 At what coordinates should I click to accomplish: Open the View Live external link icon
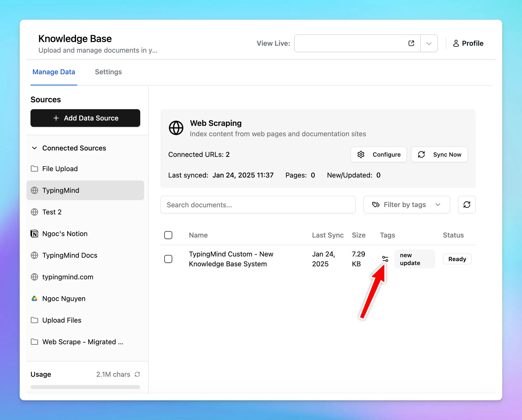[x=411, y=43]
